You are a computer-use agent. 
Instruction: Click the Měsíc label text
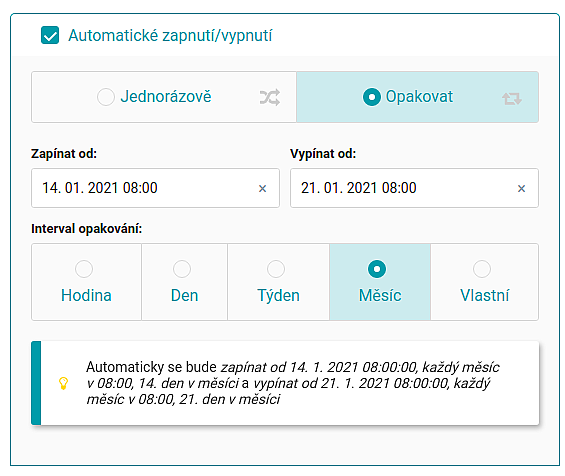(x=380, y=295)
